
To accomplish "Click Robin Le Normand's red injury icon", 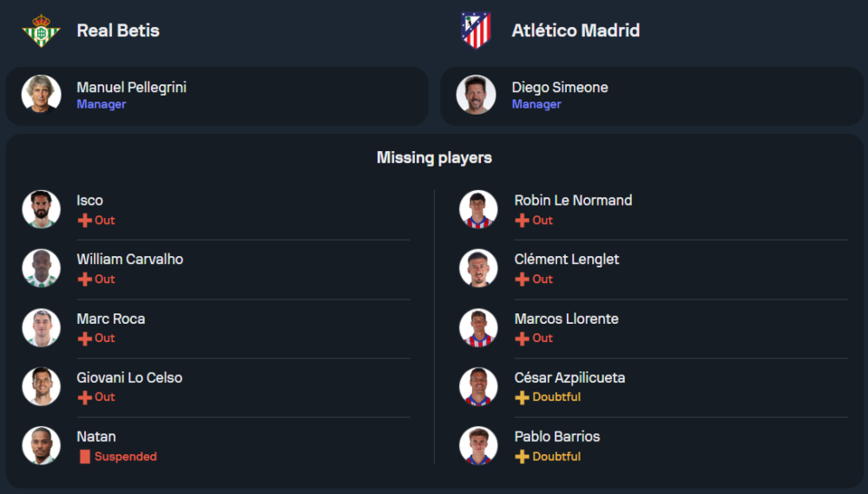I will click(522, 221).
